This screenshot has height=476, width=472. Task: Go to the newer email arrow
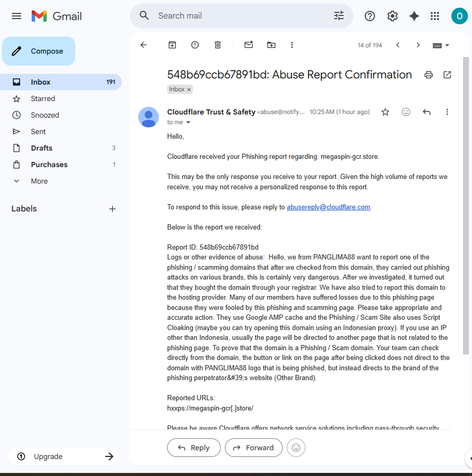398,45
